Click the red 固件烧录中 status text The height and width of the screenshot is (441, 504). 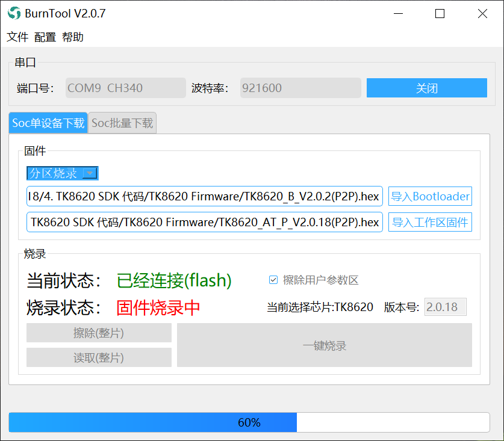click(158, 307)
